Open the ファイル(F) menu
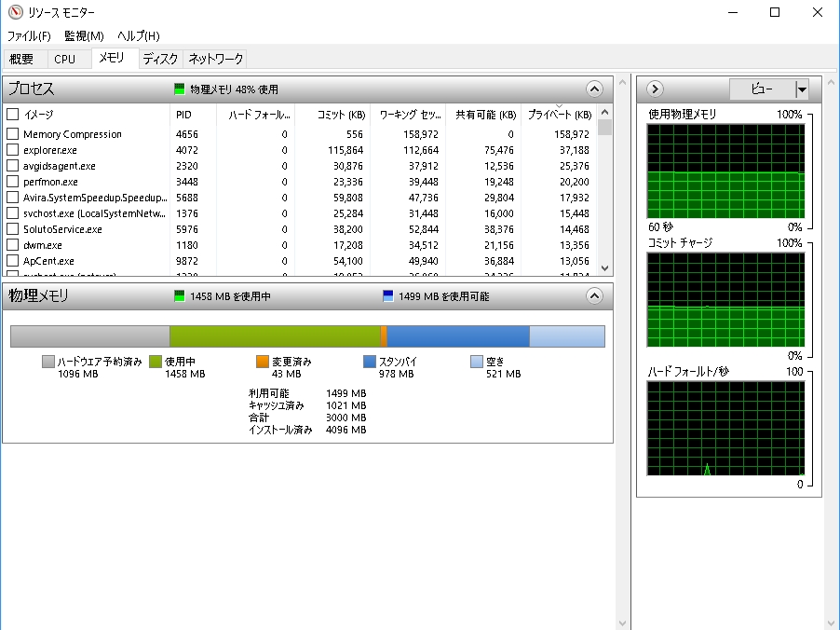Screen dimensions: 840x630 (29, 36)
